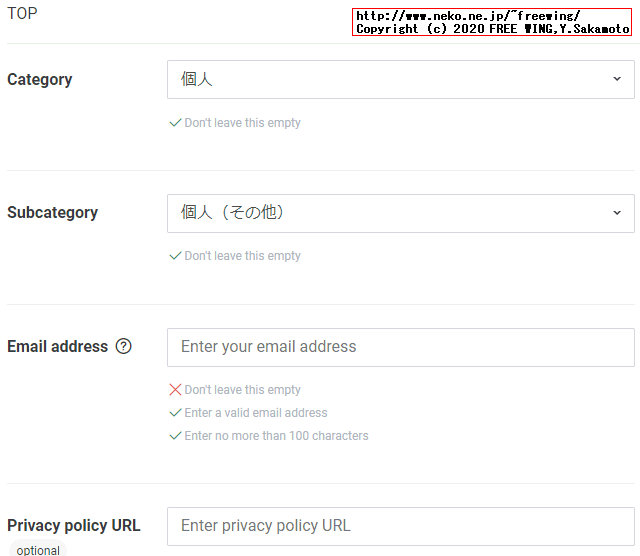
Task: Focus the Email address input field
Action: pyautogui.click(x=400, y=347)
